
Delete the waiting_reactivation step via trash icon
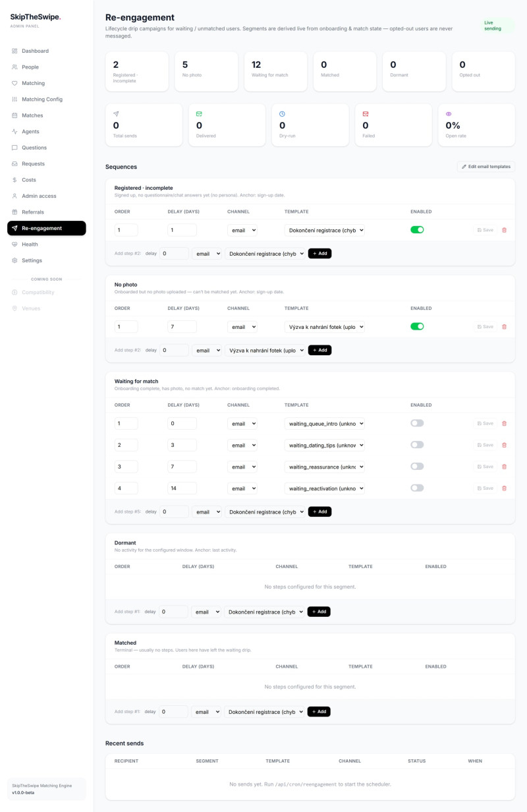pos(505,488)
